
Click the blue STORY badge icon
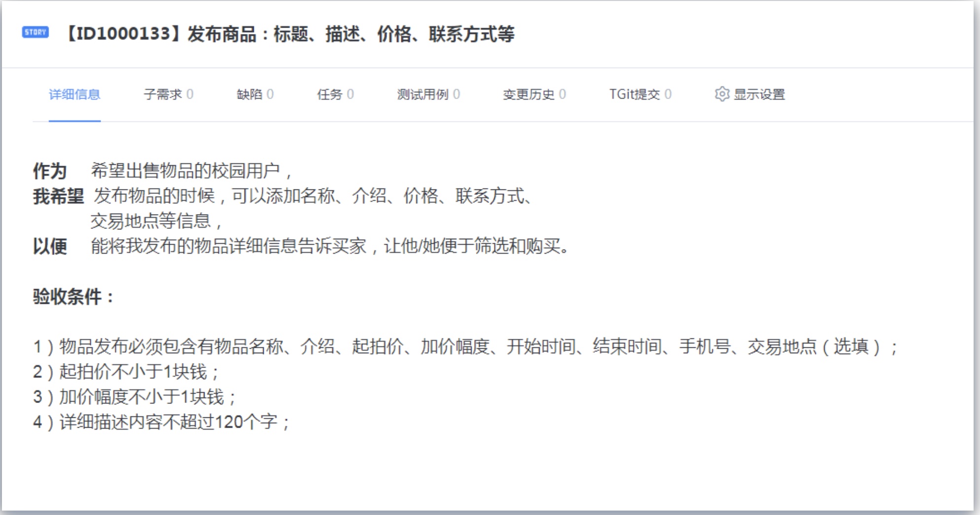[35, 33]
